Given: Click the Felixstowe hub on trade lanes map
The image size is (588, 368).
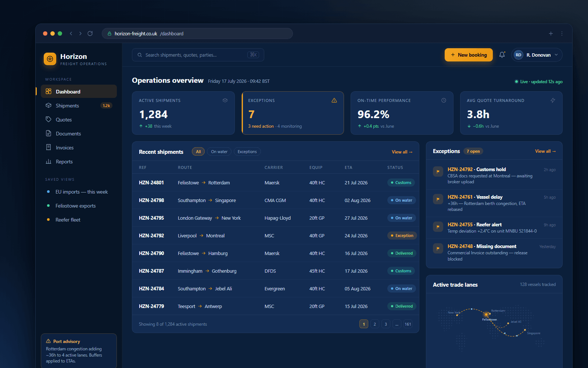Looking at the screenshot, I should [486, 315].
